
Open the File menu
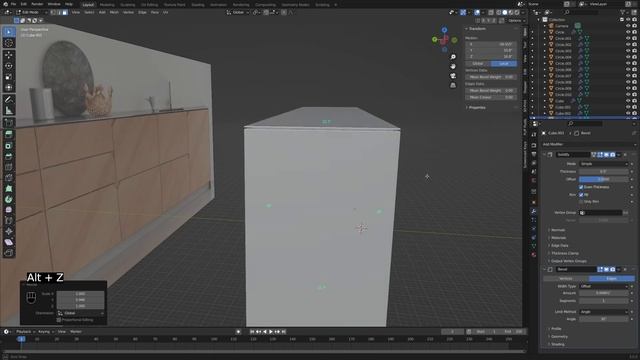(13, 4)
